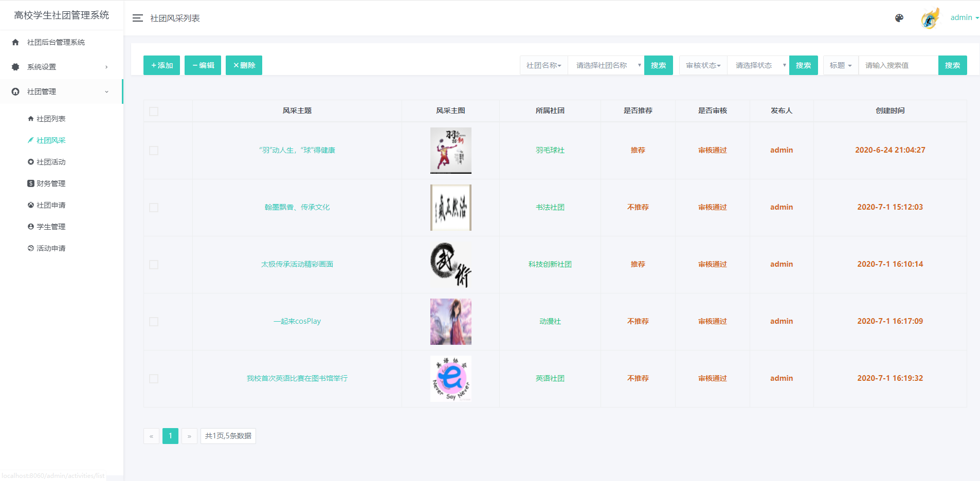Click 搜索 next to the keyword input
This screenshot has width=980, height=481.
click(x=953, y=65)
